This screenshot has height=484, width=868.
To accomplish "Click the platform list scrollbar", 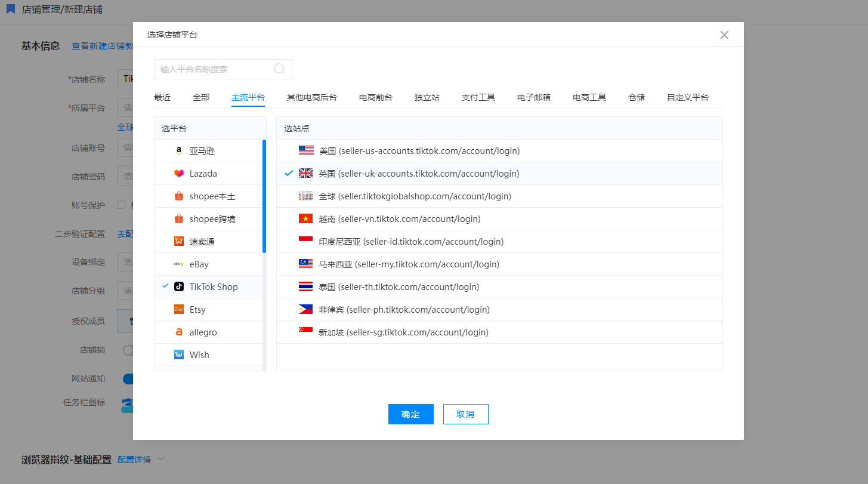I will [264, 197].
